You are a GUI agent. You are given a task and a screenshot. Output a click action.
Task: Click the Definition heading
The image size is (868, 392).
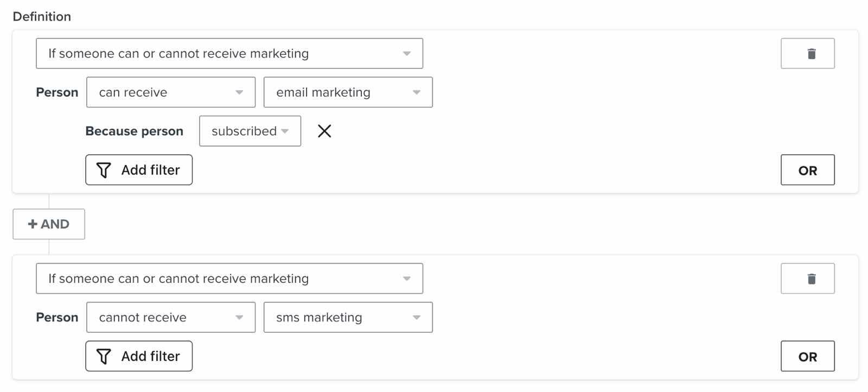pos(42,16)
